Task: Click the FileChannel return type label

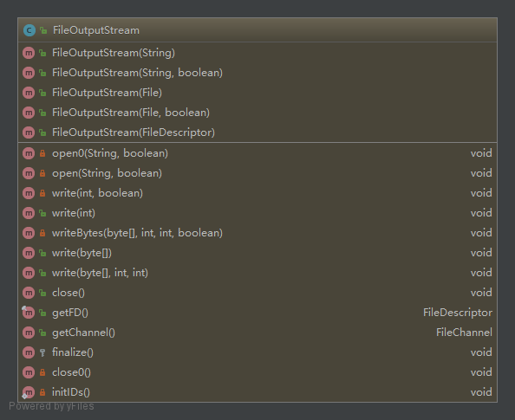Action: 464,333
